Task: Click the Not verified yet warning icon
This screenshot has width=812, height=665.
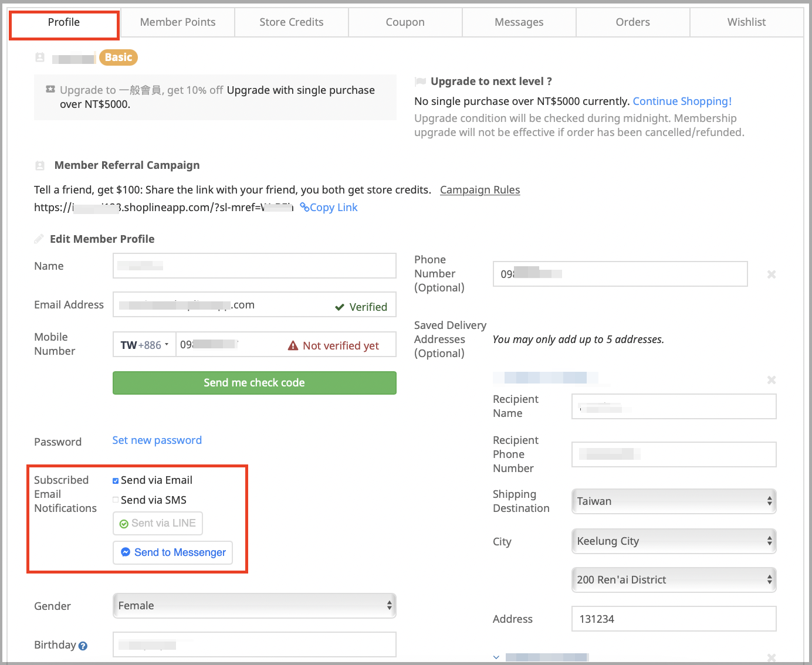Action: pos(293,346)
